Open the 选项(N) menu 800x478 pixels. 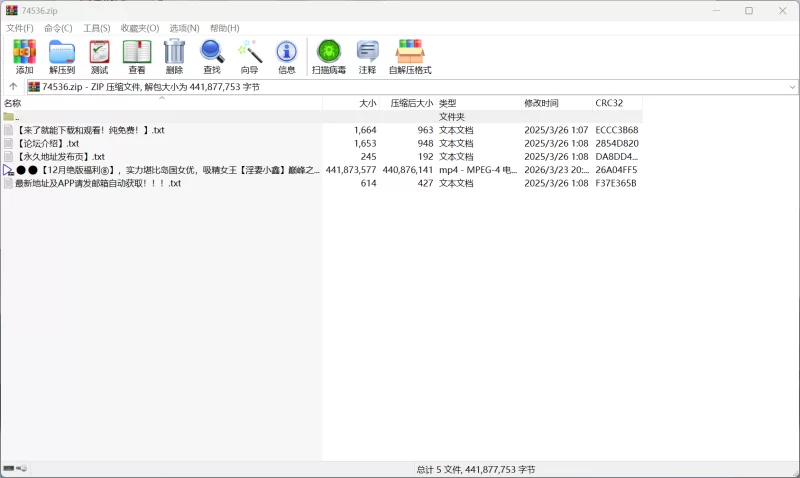184,28
